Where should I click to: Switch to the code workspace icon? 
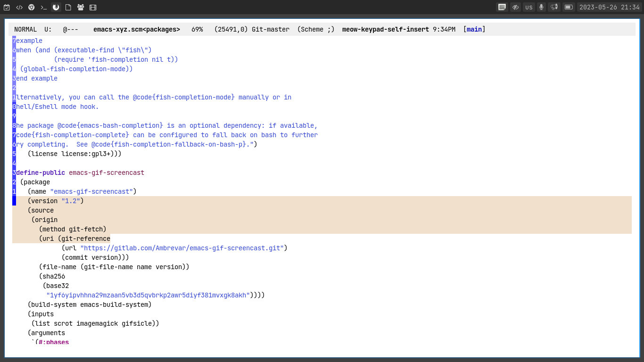[x=19, y=7]
